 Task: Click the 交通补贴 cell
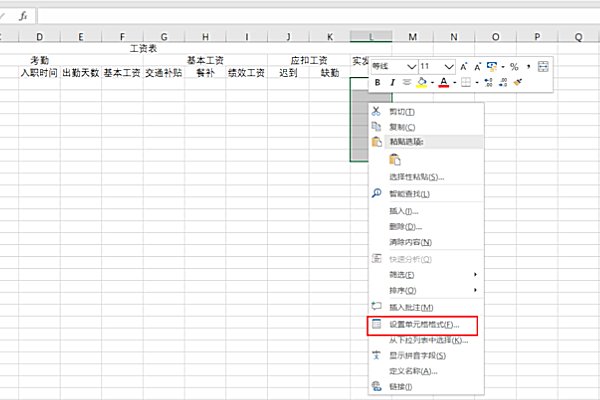163,73
